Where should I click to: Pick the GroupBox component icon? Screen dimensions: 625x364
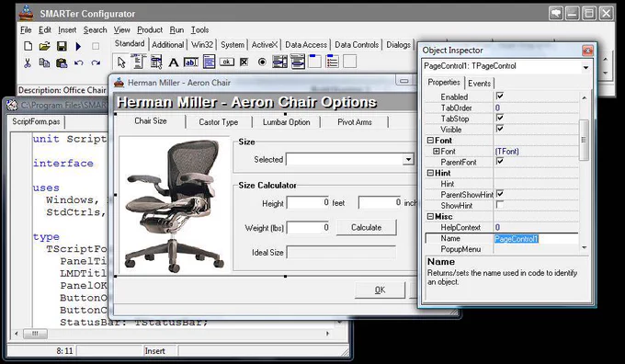315,62
